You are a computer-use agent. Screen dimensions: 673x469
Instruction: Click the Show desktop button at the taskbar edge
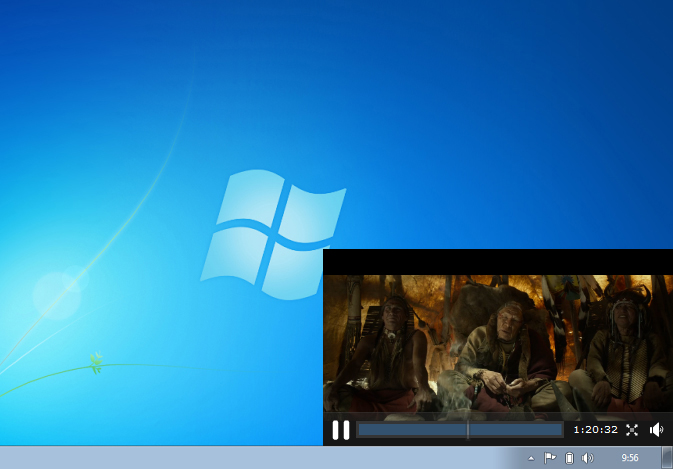[667, 457]
